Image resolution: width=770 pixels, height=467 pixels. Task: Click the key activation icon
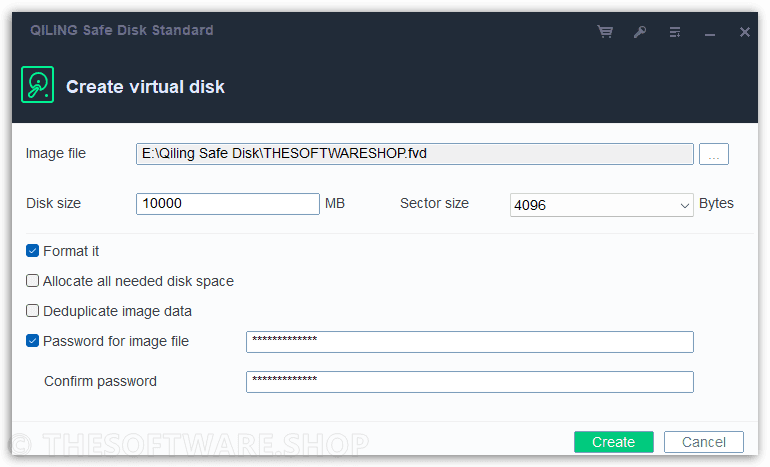[640, 32]
